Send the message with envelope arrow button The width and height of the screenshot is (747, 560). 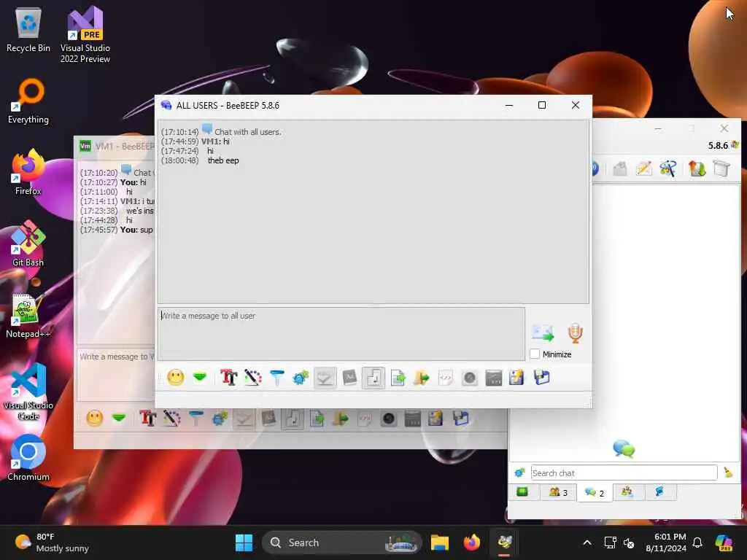click(x=543, y=332)
